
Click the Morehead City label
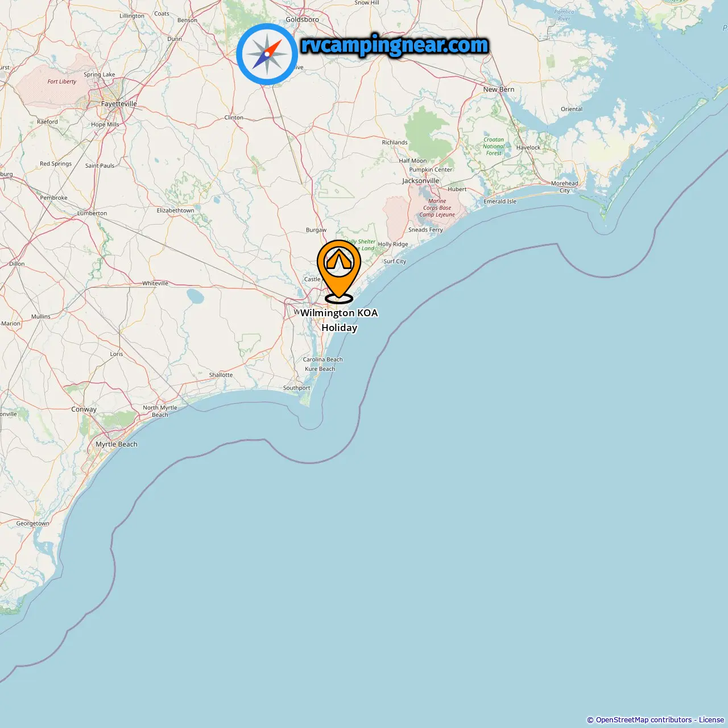(x=565, y=187)
